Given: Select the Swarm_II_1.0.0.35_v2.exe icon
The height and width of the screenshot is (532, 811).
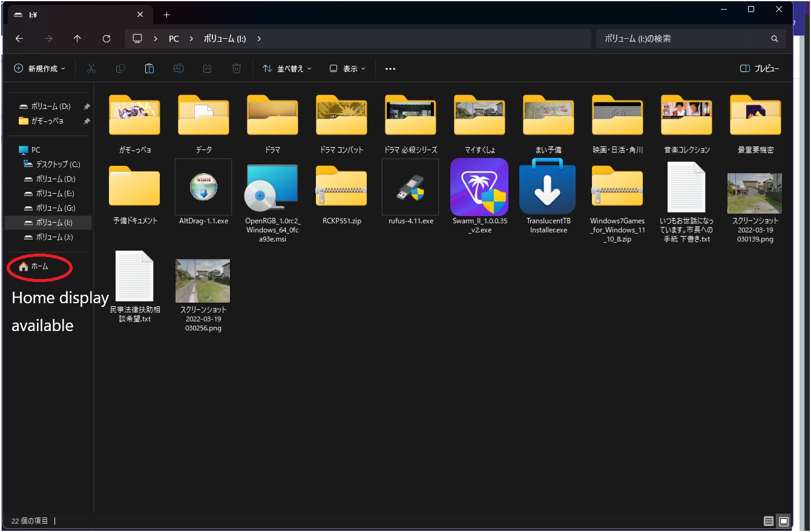Looking at the screenshot, I should point(479,187).
